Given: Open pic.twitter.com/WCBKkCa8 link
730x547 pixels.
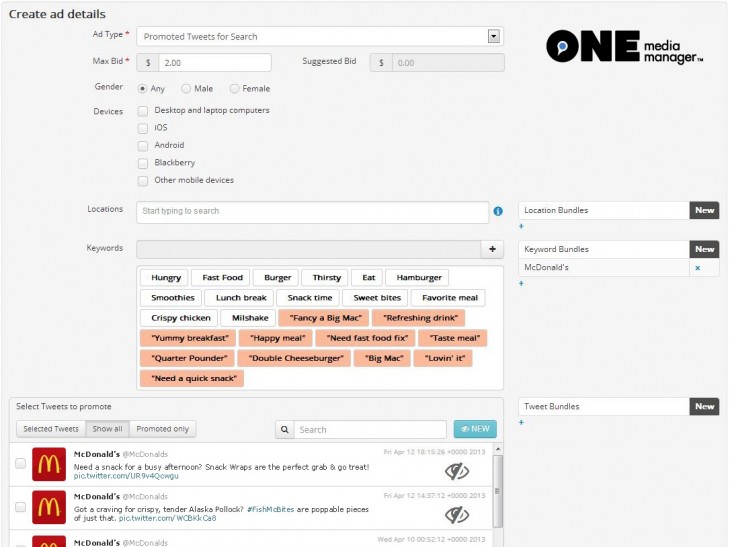Looking at the screenshot, I should tap(168, 518).
